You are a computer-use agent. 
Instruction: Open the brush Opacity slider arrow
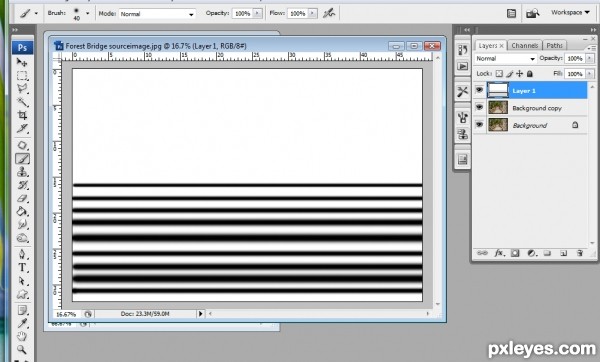(x=258, y=13)
